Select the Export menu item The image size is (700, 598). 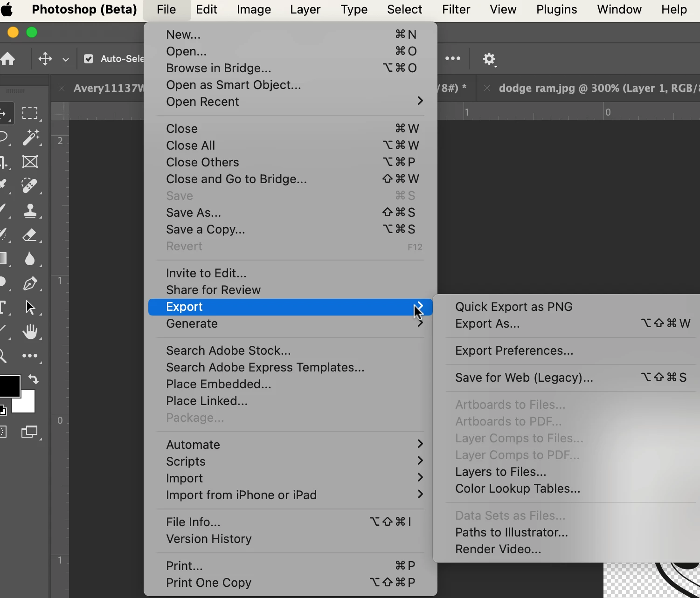tap(291, 307)
